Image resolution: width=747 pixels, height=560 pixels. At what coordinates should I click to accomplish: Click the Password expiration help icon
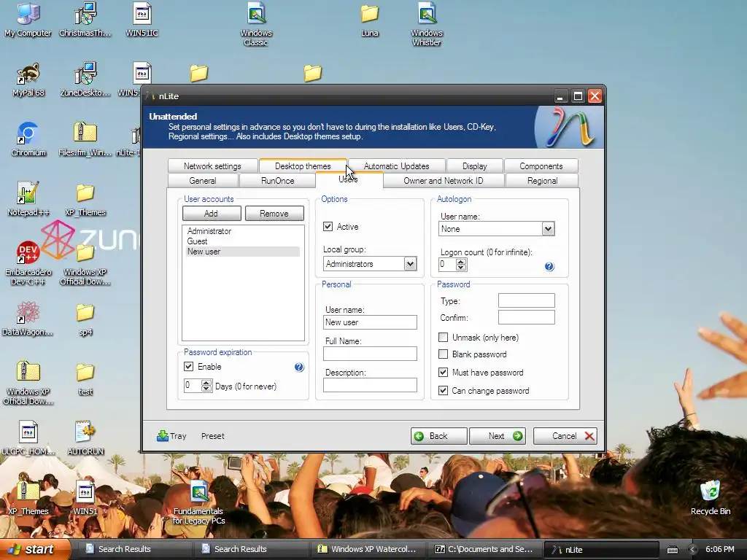point(298,367)
